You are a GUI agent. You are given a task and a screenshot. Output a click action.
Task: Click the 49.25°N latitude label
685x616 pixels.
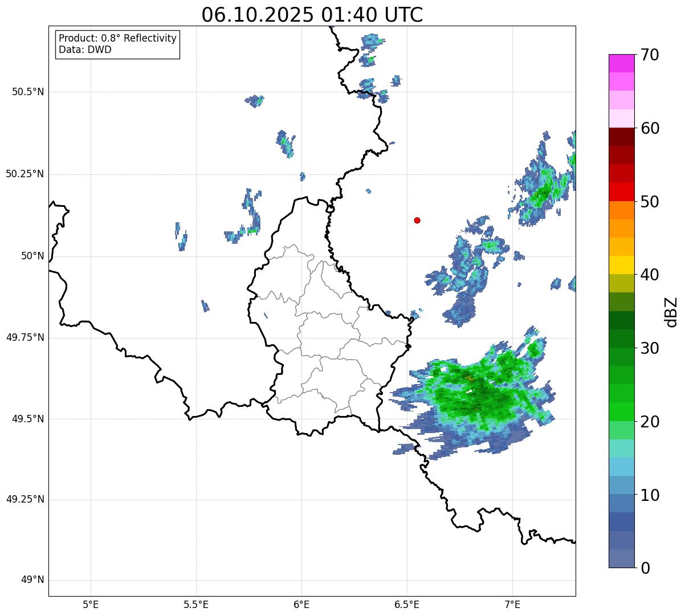[x=25, y=500]
